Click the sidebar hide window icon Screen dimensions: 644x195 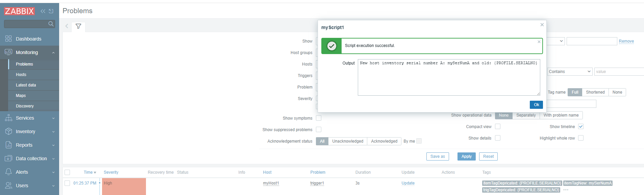[51, 11]
